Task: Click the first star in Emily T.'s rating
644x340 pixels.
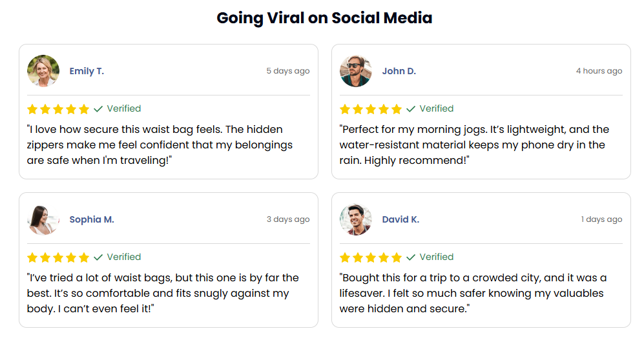Action: (x=32, y=109)
